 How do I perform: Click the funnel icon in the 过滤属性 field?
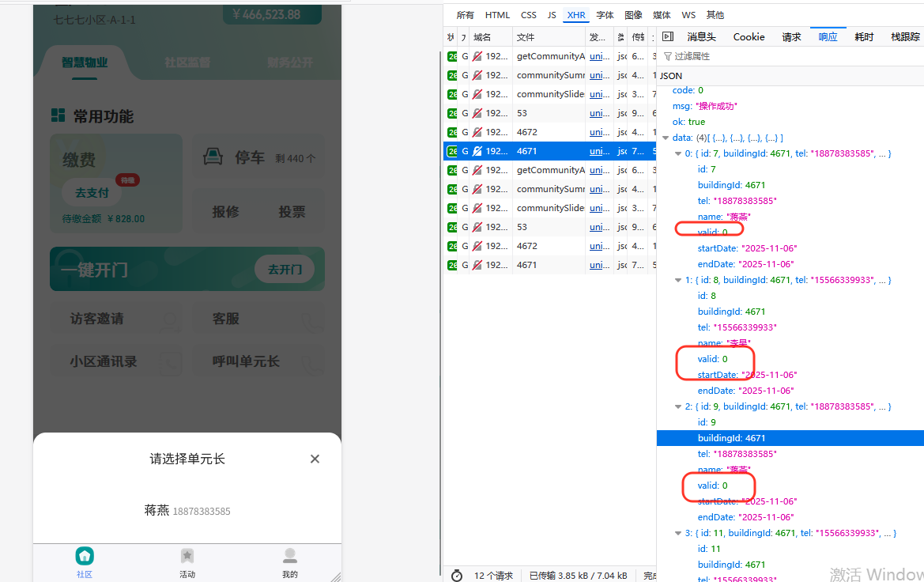pos(666,56)
